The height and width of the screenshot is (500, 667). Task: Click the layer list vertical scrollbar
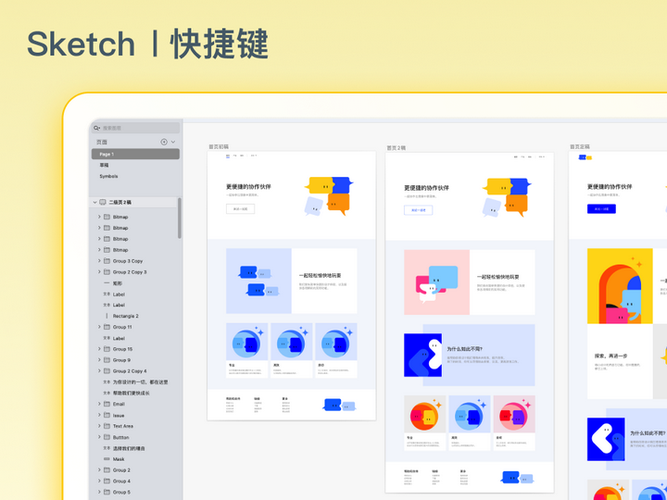click(x=180, y=218)
